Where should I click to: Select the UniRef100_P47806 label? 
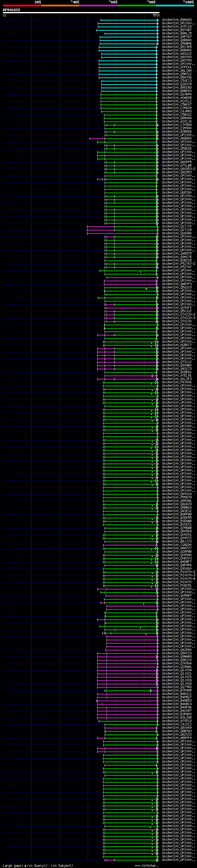pyautogui.click(x=177, y=382)
